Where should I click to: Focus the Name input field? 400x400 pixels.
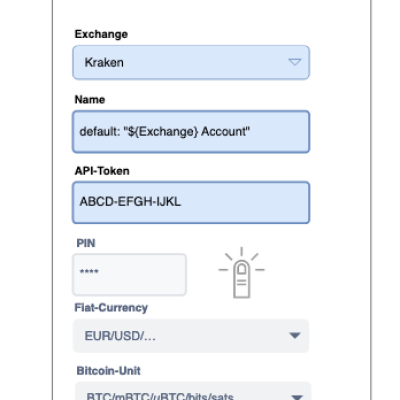point(191,132)
